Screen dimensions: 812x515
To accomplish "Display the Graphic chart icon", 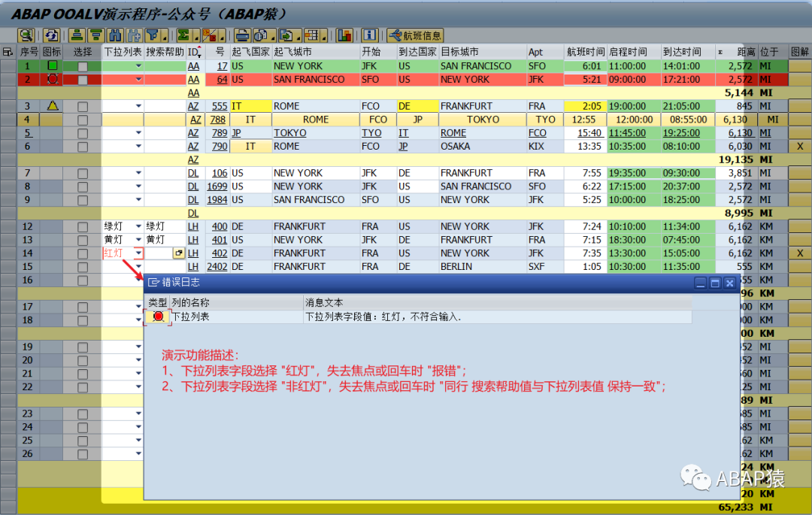I will (344, 35).
